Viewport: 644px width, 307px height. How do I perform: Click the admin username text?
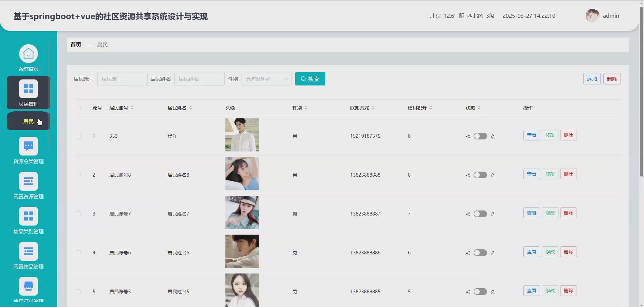tap(611, 16)
